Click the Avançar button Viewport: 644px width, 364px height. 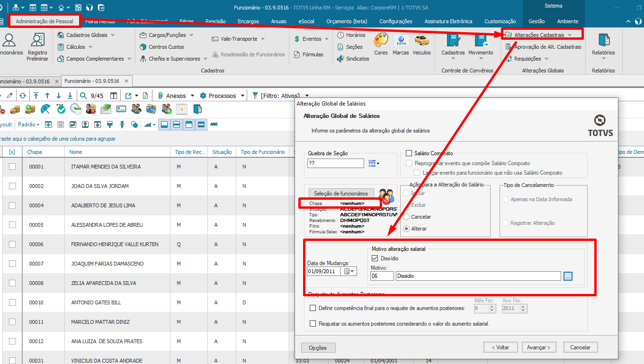pyautogui.click(x=539, y=347)
